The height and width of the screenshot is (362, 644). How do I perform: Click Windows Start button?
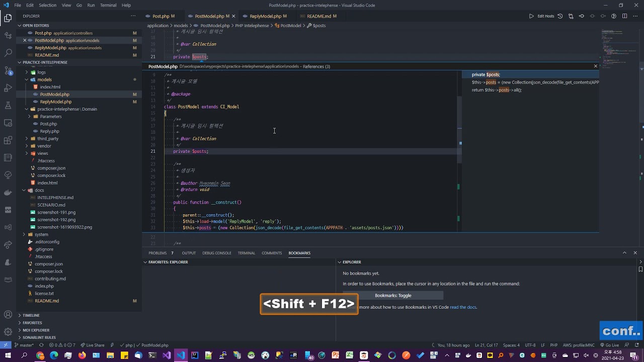[8, 355]
